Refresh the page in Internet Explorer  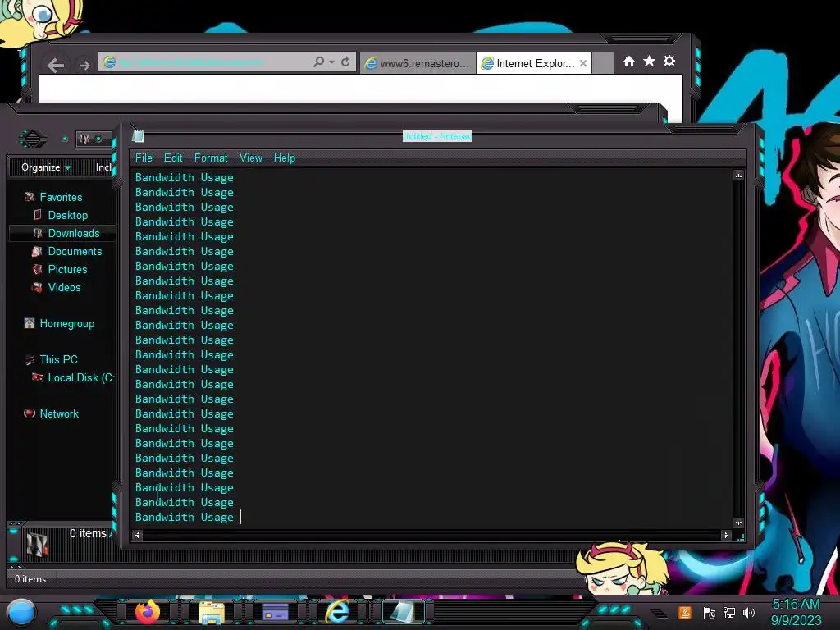pyautogui.click(x=345, y=62)
